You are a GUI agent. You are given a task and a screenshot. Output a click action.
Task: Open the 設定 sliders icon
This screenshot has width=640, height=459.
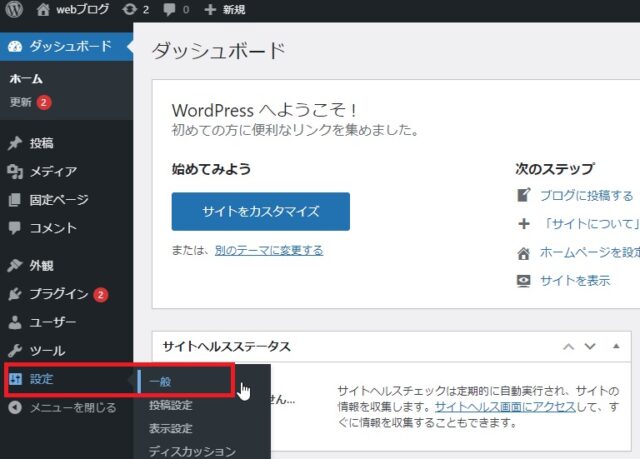(16, 379)
